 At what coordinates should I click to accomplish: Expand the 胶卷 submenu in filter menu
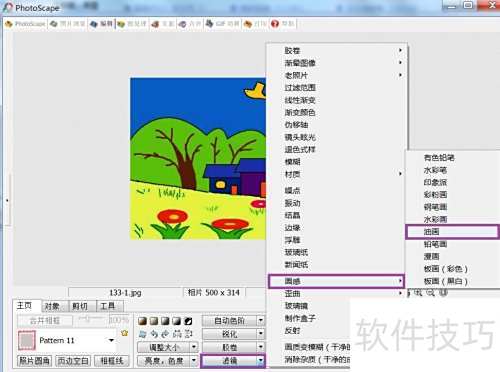click(400, 50)
